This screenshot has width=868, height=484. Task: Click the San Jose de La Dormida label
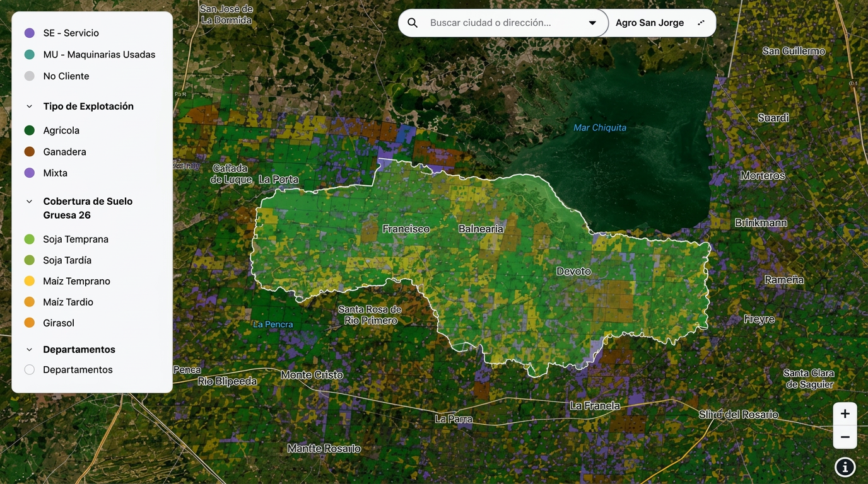[x=226, y=14]
